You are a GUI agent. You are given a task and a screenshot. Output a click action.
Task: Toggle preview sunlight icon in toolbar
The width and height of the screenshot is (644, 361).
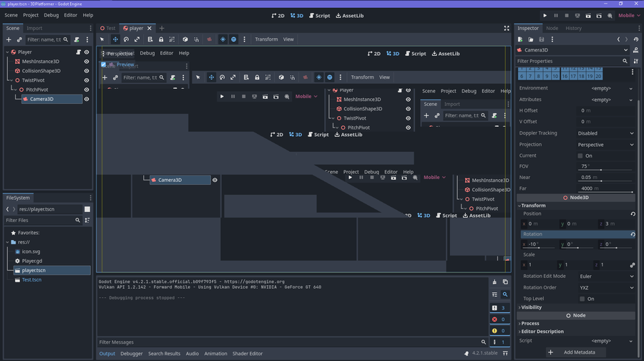(223, 39)
